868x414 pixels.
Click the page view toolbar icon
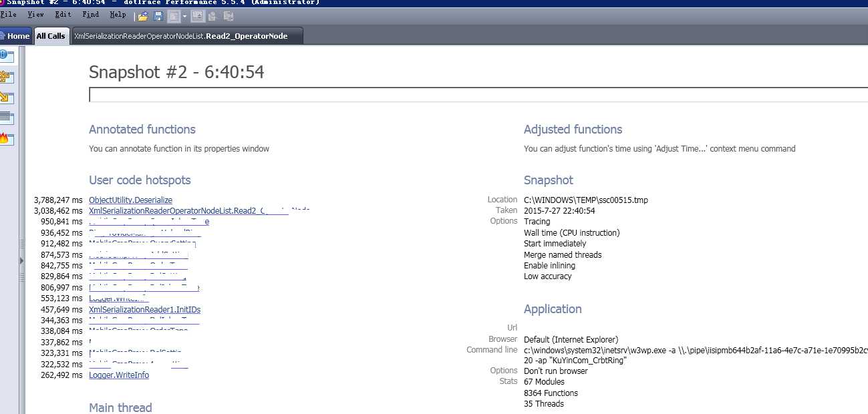pyautogui.click(x=174, y=16)
